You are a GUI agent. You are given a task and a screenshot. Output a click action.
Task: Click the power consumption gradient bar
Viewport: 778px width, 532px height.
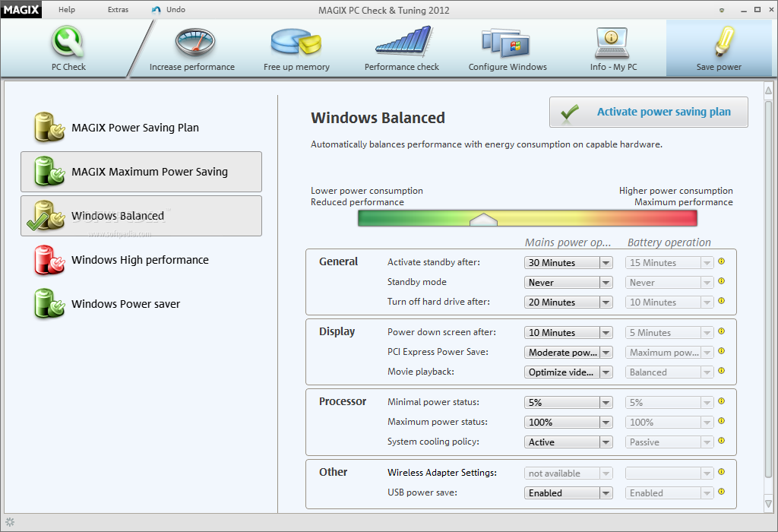(x=527, y=218)
